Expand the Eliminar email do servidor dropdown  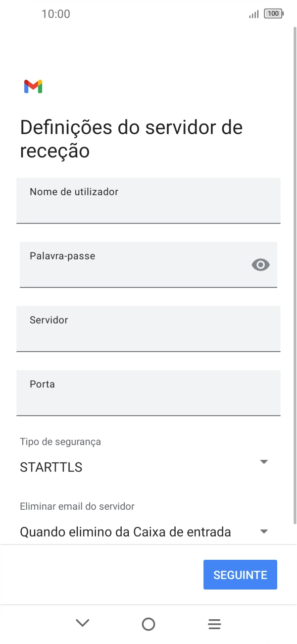148,531
